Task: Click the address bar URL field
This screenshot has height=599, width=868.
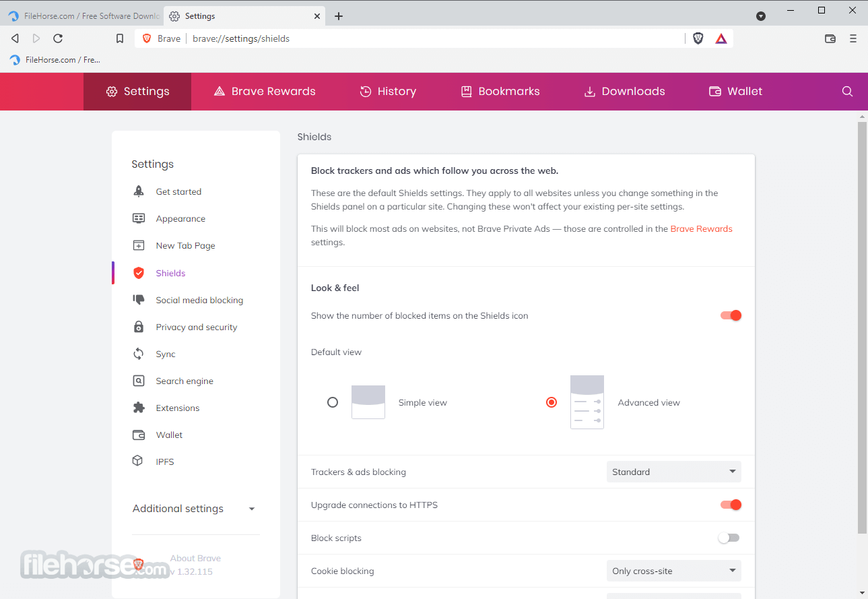Action: pos(434,38)
